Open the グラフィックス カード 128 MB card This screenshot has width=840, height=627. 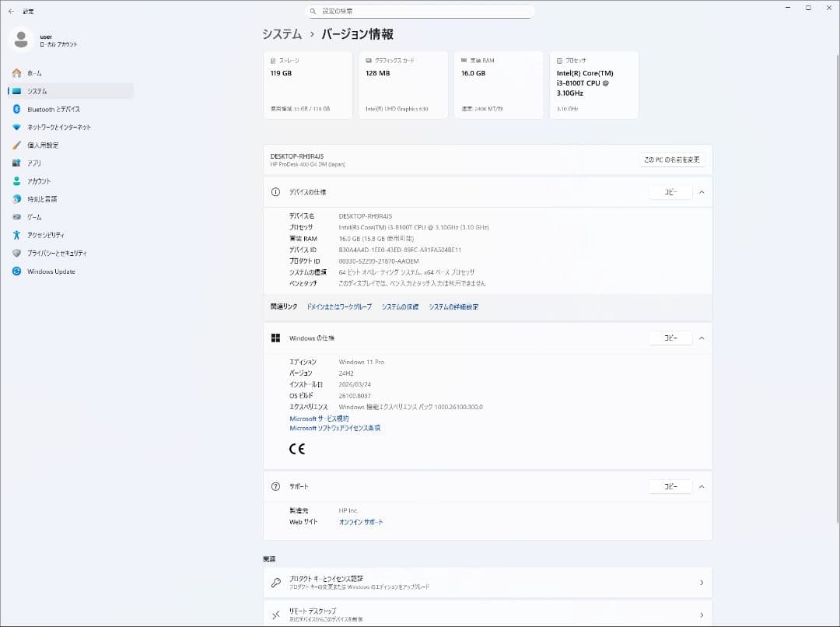[x=403, y=86]
